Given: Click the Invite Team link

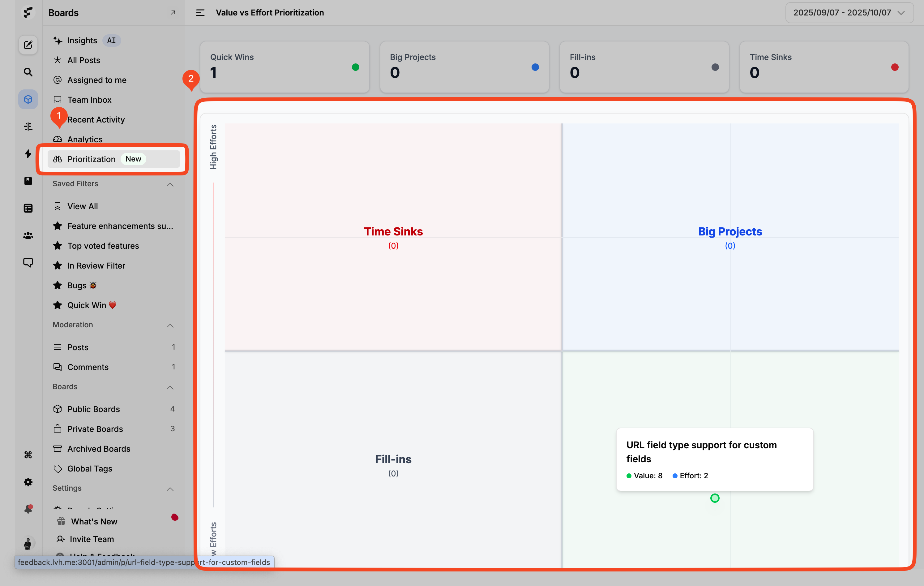Looking at the screenshot, I should pos(91,539).
